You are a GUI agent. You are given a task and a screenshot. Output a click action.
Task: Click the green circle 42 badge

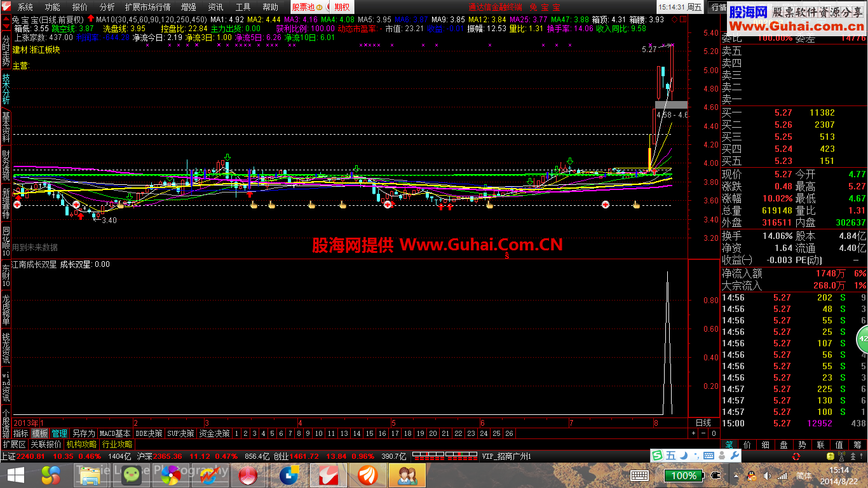pyautogui.click(x=862, y=339)
